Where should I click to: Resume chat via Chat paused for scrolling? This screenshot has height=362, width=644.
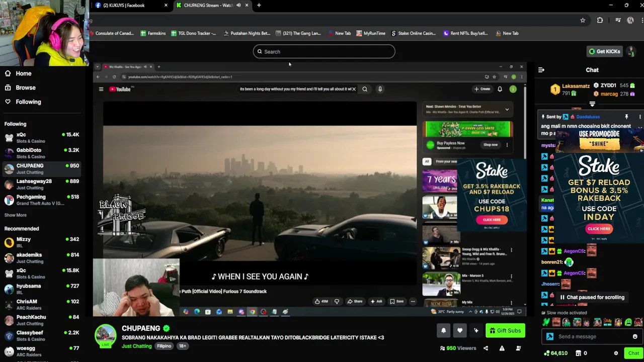pos(592,297)
